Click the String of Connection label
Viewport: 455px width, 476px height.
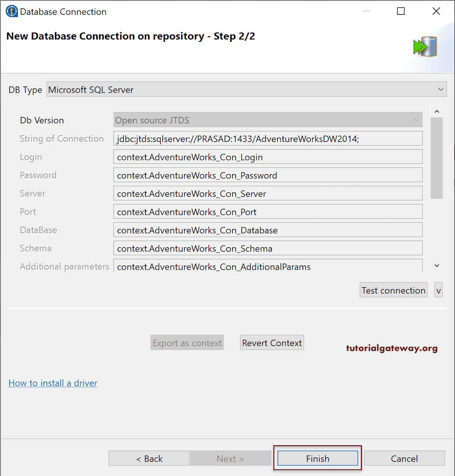tap(62, 139)
